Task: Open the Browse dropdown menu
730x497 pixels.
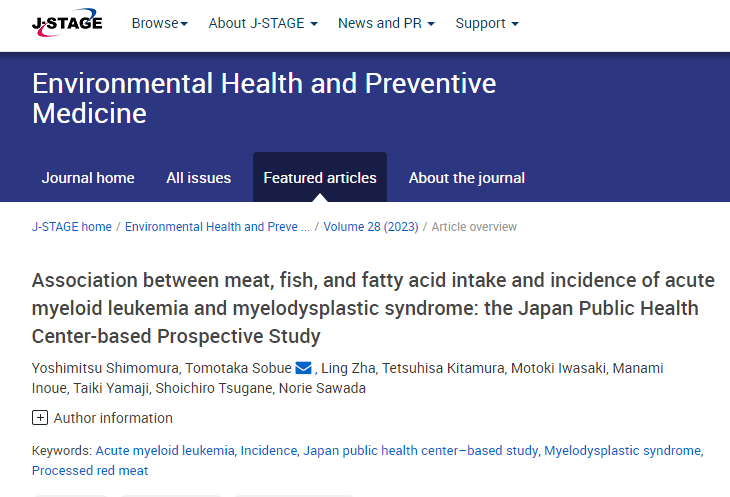Action: tap(159, 23)
